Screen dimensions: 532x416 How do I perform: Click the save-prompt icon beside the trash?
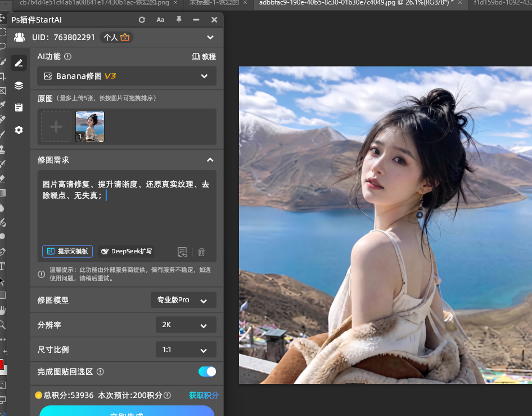coord(182,252)
